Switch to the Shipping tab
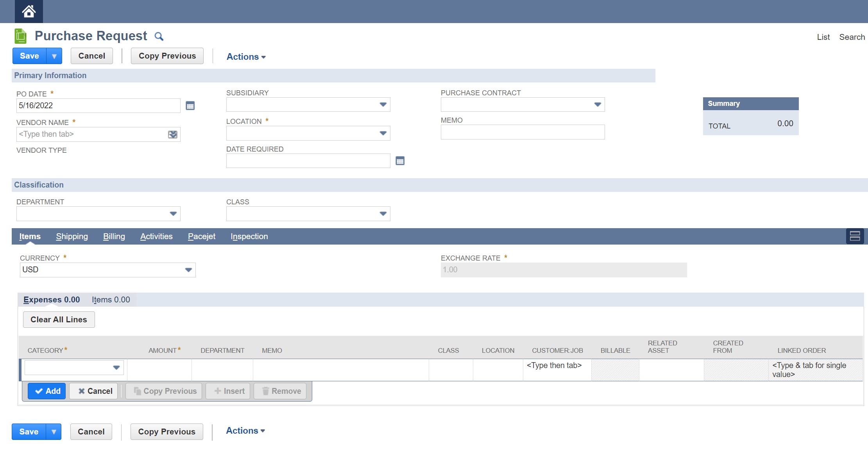Image resolution: width=868 pixels, height=470 pixels. click(72, 236)
